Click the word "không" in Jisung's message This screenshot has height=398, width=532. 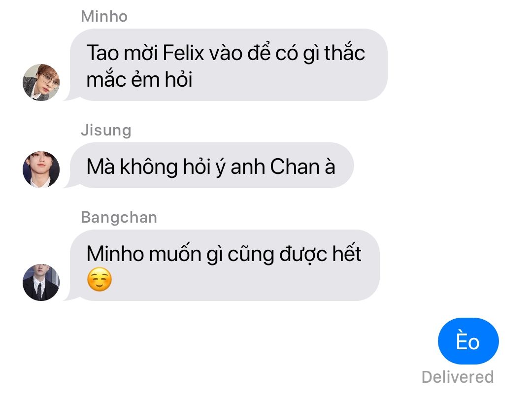click(x=149, y=166)
